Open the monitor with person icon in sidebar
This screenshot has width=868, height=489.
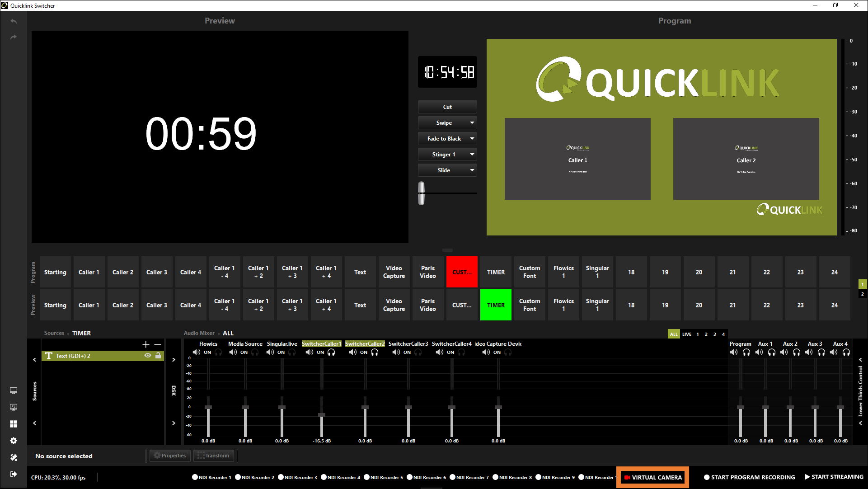14,407
